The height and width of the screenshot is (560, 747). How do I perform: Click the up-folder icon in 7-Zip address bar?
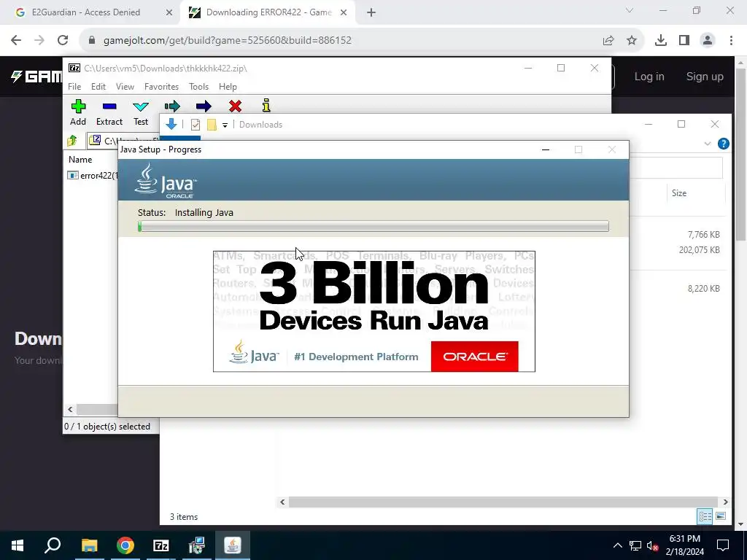coord(72,141)
